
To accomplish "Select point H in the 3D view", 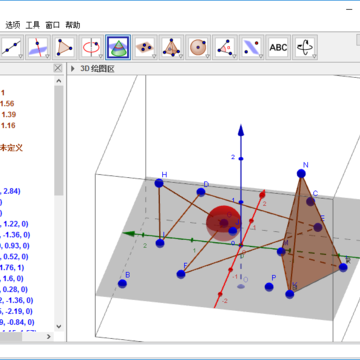I will pos(159,183).
